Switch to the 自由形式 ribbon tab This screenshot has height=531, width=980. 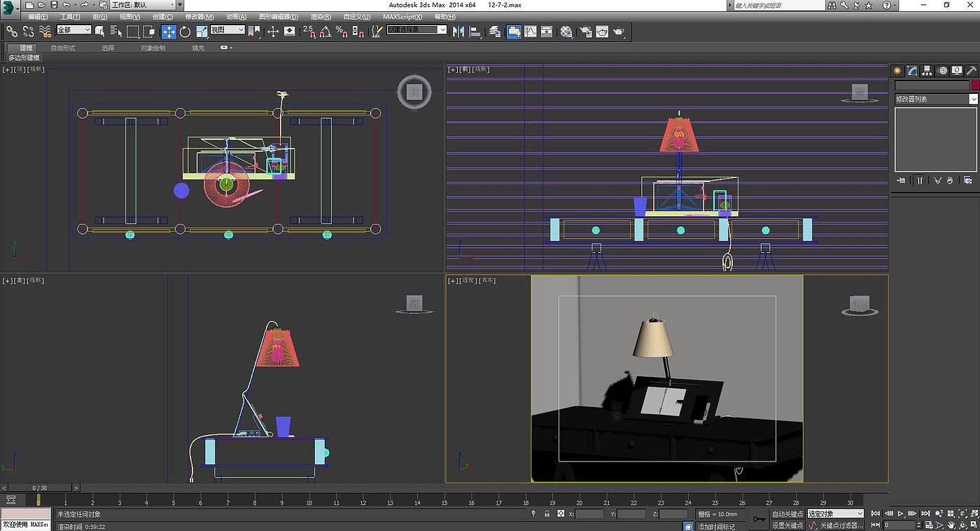click(x=63, y=48)
